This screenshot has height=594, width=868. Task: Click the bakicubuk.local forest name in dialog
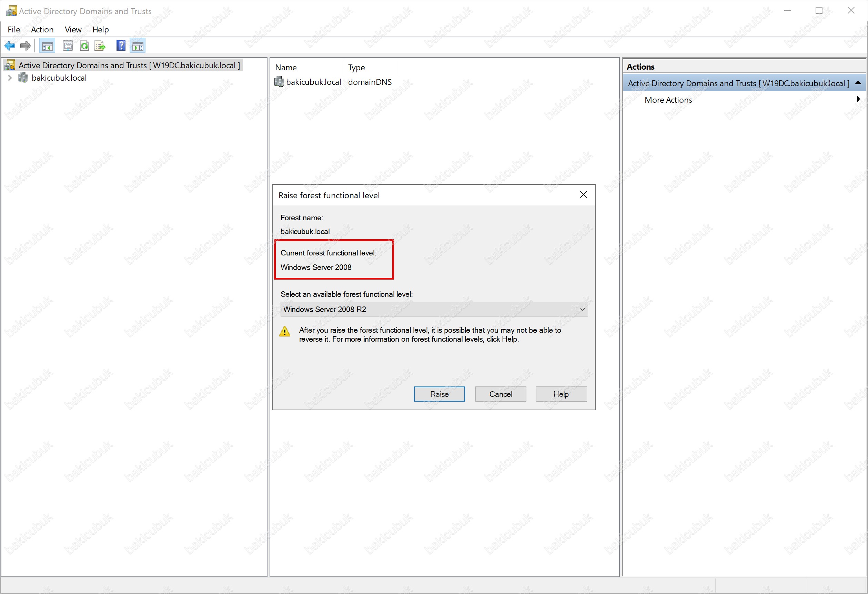[x=305, y=232]
